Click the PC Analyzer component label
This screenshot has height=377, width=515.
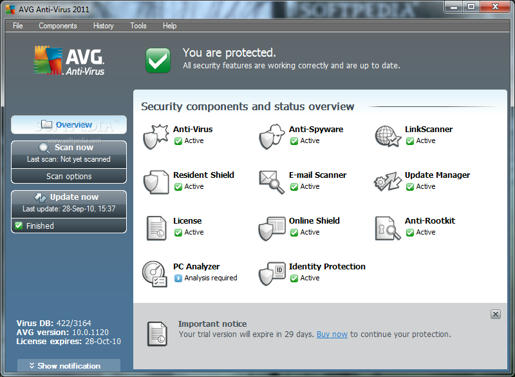coord(196,266)
